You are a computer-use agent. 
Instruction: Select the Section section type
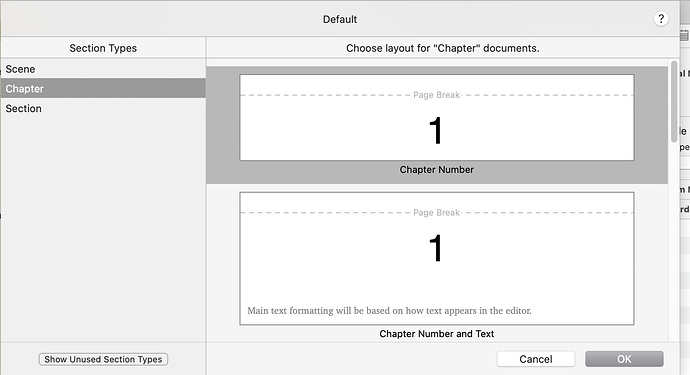[103, 108]
